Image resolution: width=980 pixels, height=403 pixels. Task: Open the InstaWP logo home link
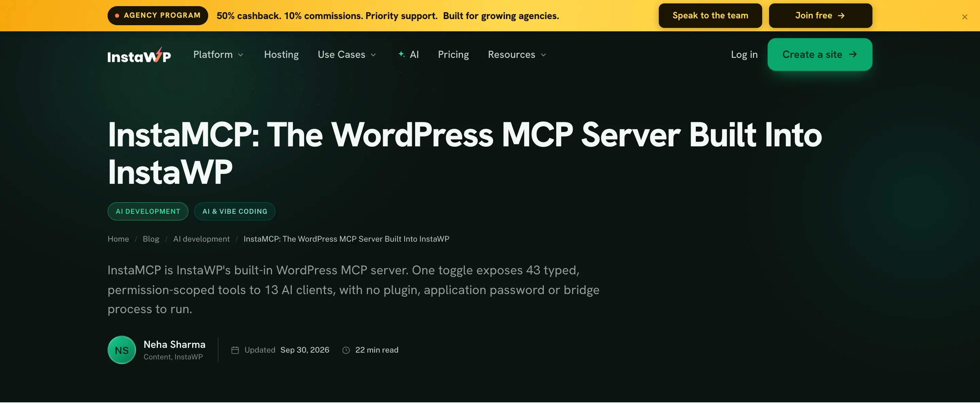click(139, 55)
